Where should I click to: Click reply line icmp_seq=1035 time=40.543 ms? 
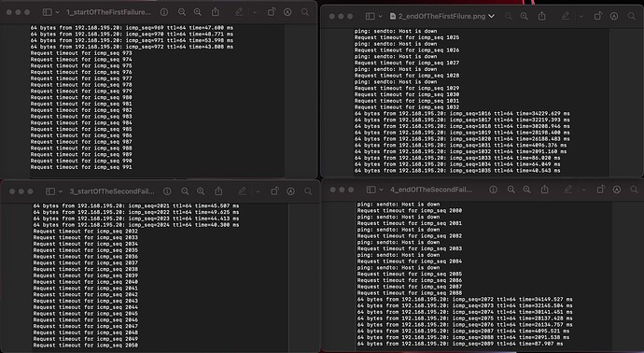point(457,171)
